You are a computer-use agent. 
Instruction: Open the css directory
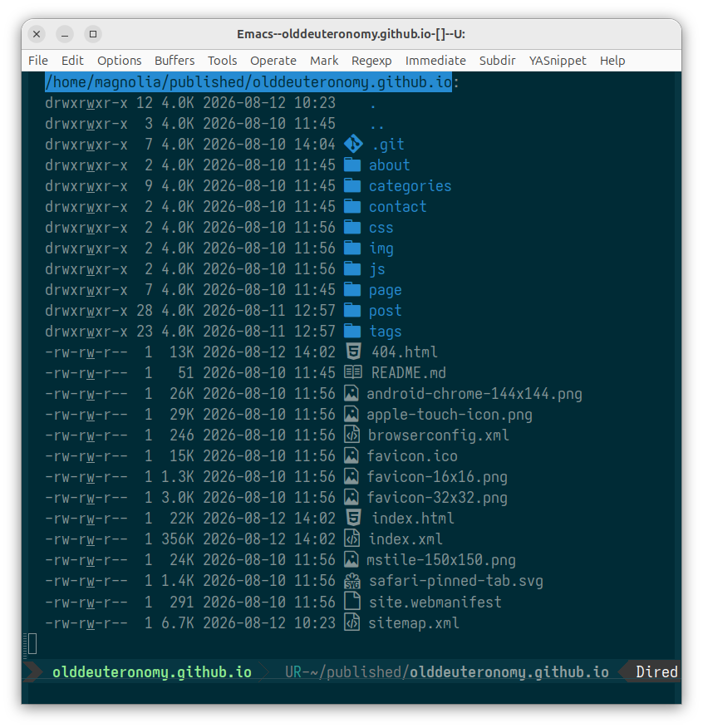click(x=381, y=228)
